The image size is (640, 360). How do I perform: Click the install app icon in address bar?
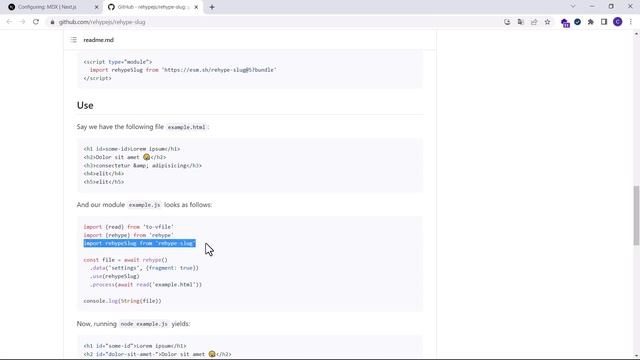[x=507, y=22]
